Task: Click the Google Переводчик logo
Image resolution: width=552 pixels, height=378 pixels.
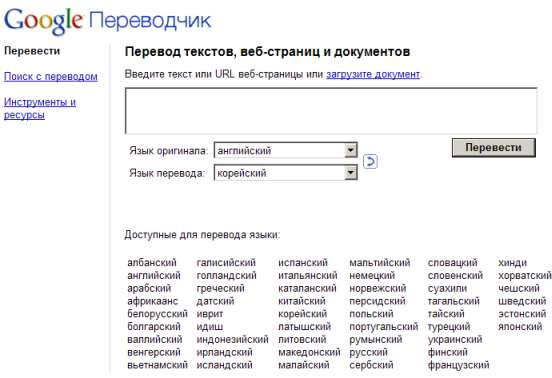Action: pyautogui.click(x=107, y=21)
